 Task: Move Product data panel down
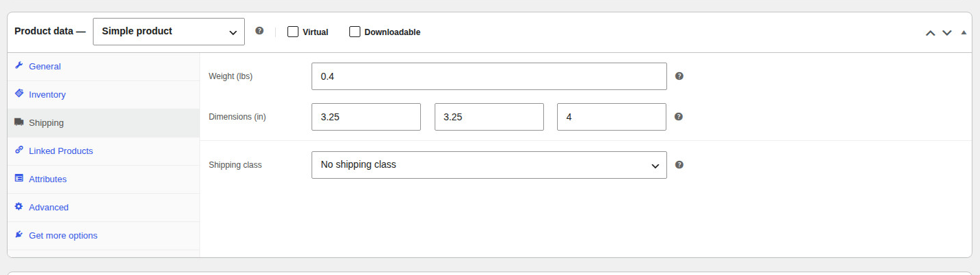(947, 32)
